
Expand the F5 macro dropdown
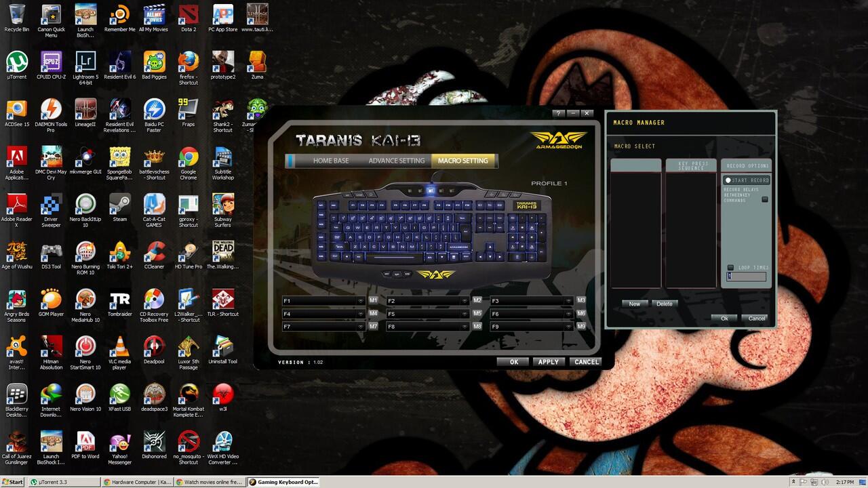(x=465, y=314)
